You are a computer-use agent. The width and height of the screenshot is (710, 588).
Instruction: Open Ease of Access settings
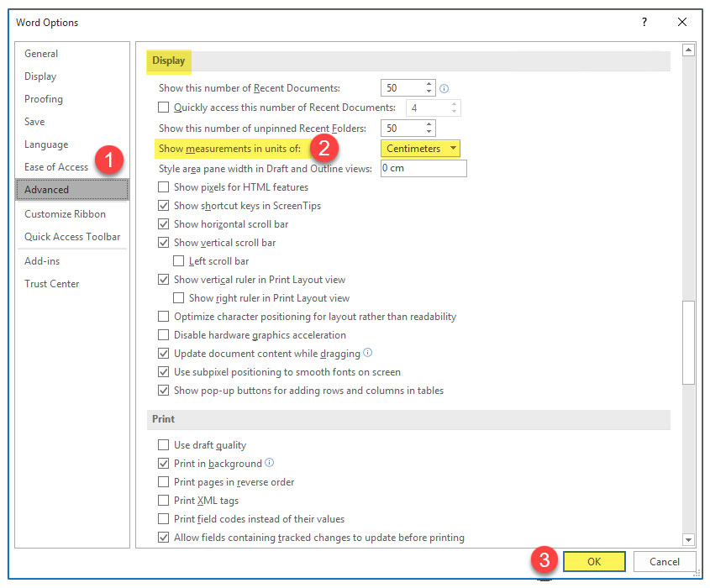72,167
